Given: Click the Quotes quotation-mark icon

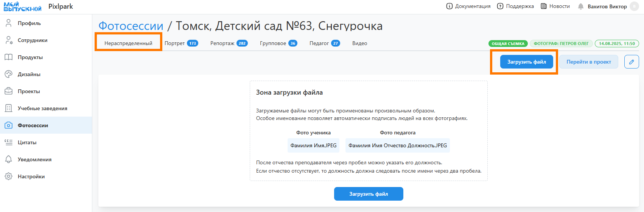Looking at the screenshot, I should point(8,142).
